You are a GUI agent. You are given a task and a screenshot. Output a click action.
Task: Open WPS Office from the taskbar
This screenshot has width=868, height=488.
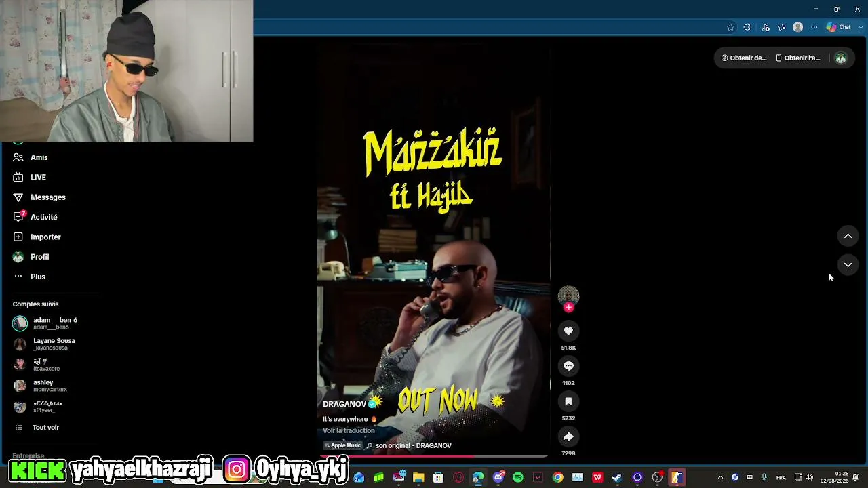pyautogui.click(x=597, y=477)
